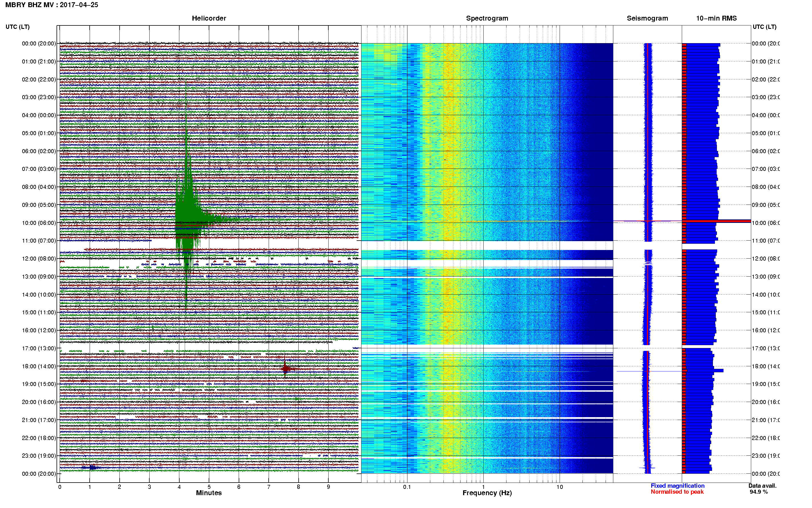Click the left time label '06:00 (02:00)'
Viewport: 812px width, 508px height.
tap(39, 151)
